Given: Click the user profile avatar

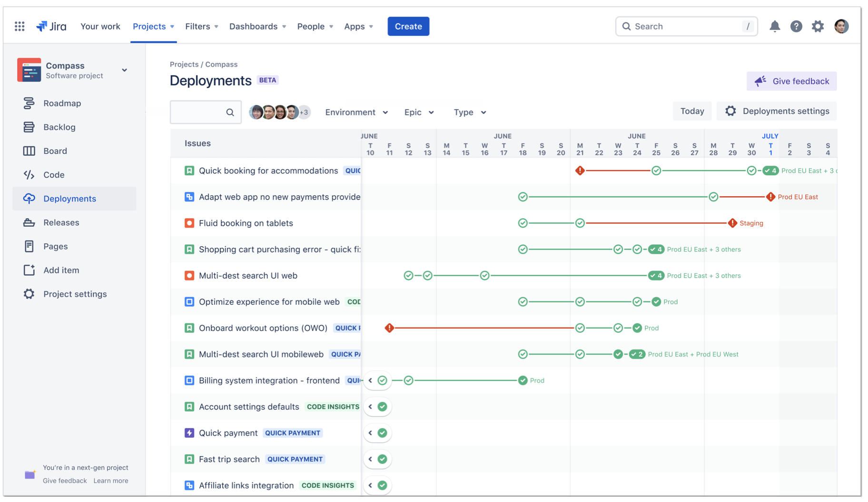Looking at the screenshot, I should (841, 26).
